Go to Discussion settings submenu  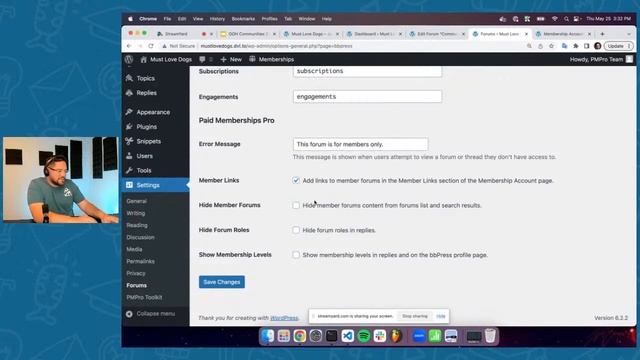pos(140,237)
